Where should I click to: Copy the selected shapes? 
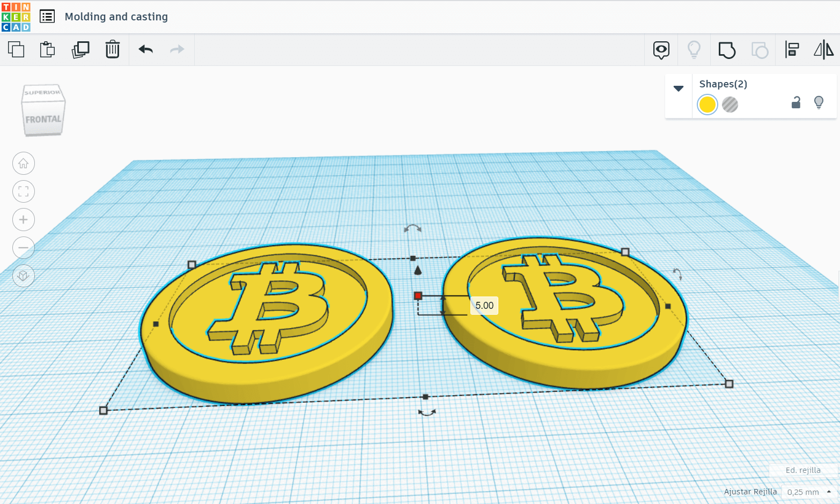tap(16, 49)
